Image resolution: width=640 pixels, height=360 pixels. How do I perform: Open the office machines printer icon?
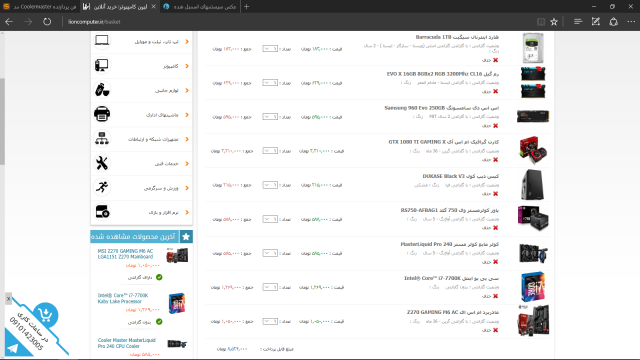click(102, 114)
